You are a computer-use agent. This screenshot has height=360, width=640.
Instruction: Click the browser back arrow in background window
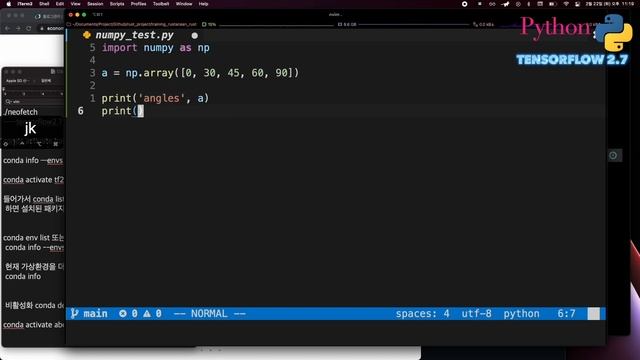(x=7, y=28)
